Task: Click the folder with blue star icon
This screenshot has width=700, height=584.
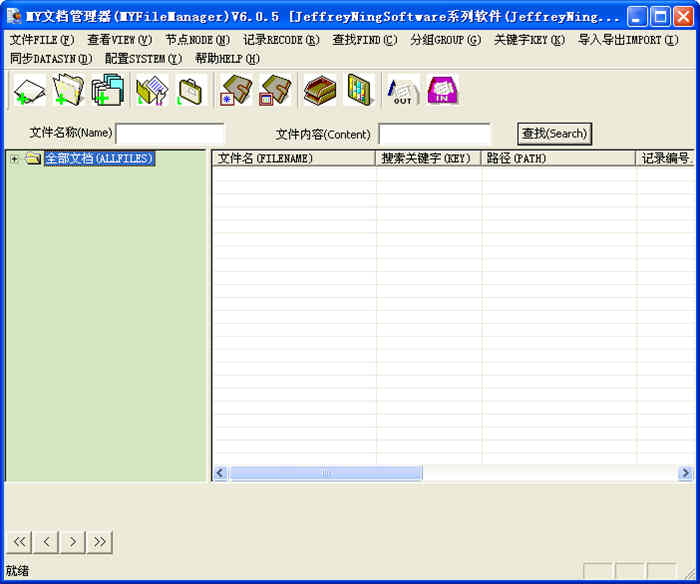Action: 236,91
